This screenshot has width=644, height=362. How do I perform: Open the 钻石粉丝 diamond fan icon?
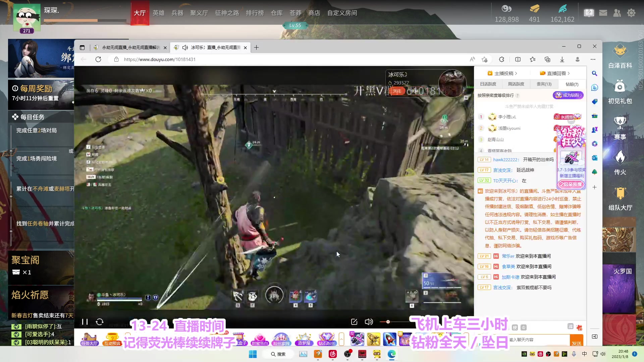tap(327, 339)
